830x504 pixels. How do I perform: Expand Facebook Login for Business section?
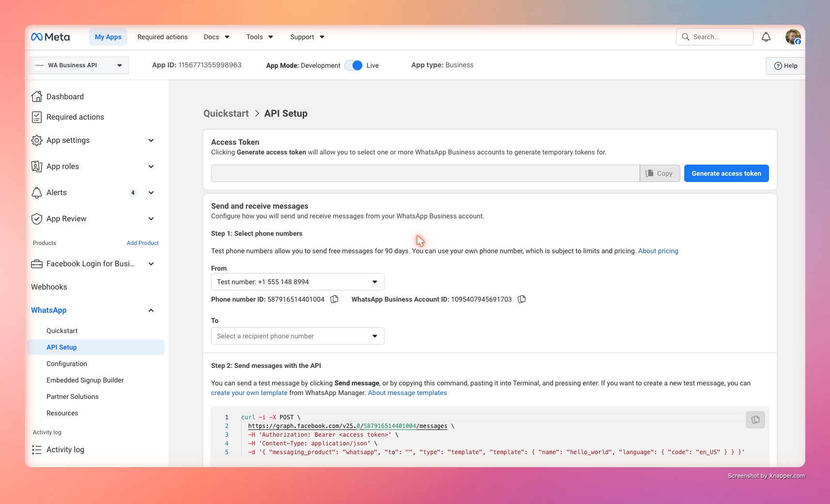(151, 263)
